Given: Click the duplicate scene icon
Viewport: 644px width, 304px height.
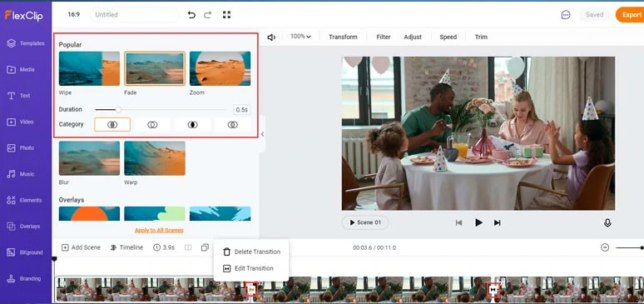Looking at the screenshot, I should coord(205,247).
